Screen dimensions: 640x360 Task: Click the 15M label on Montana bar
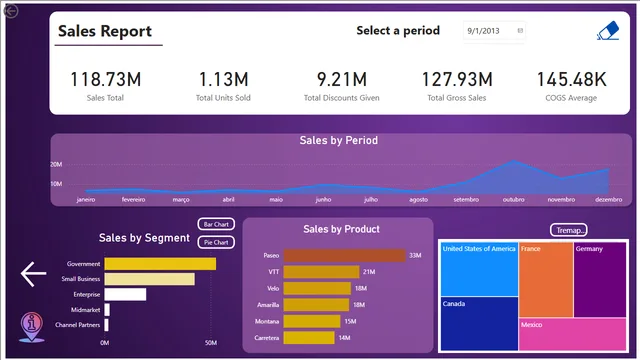click(350, 321)
